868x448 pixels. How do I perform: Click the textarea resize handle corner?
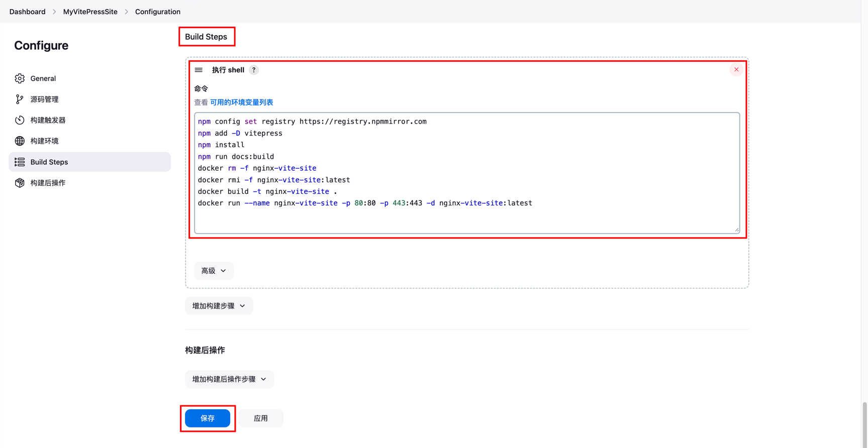[737, 230]
